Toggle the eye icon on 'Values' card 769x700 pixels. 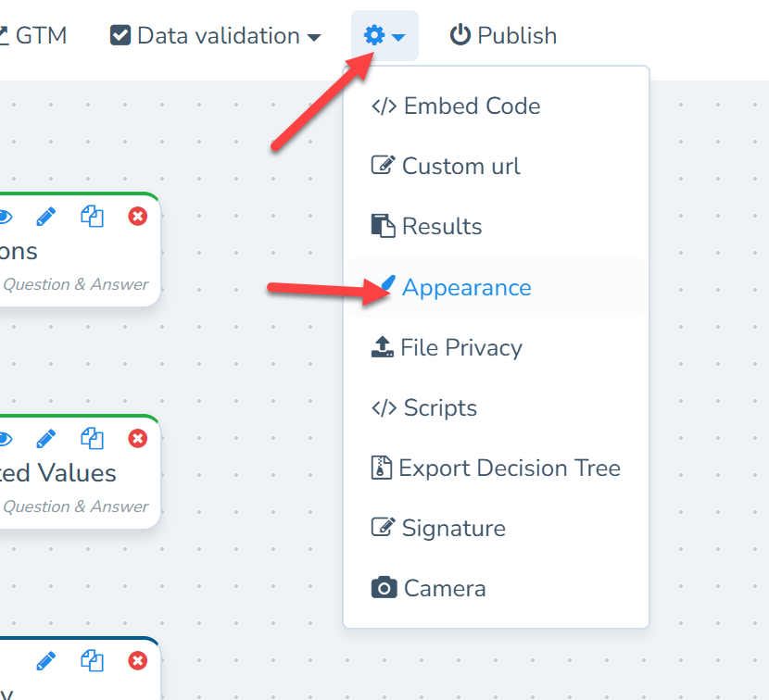(5, 439)
